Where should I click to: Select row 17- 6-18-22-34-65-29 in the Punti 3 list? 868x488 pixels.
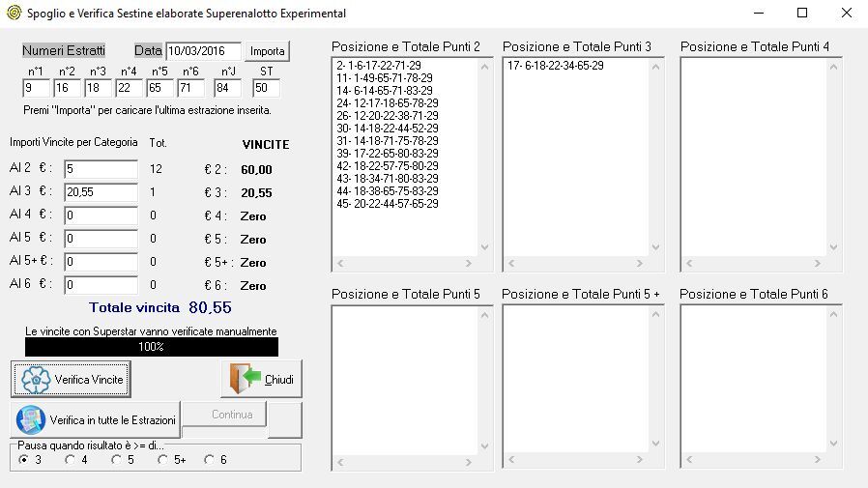coord(555,66)
